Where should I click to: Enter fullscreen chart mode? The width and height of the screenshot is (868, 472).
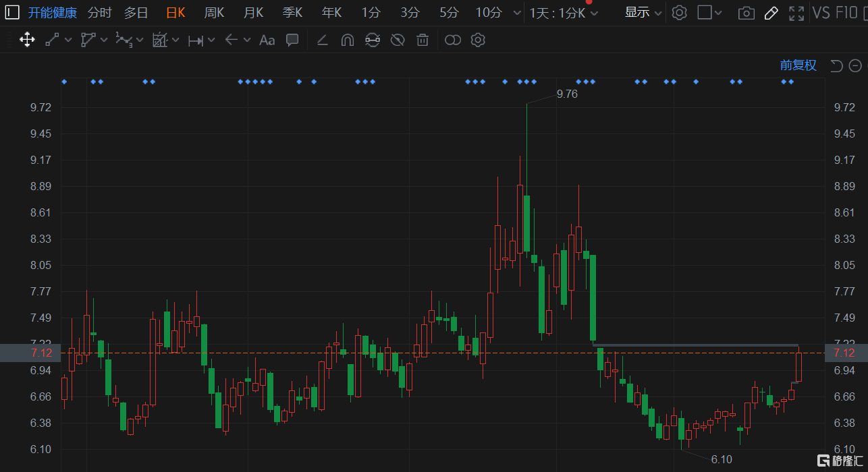coord(796,13)
